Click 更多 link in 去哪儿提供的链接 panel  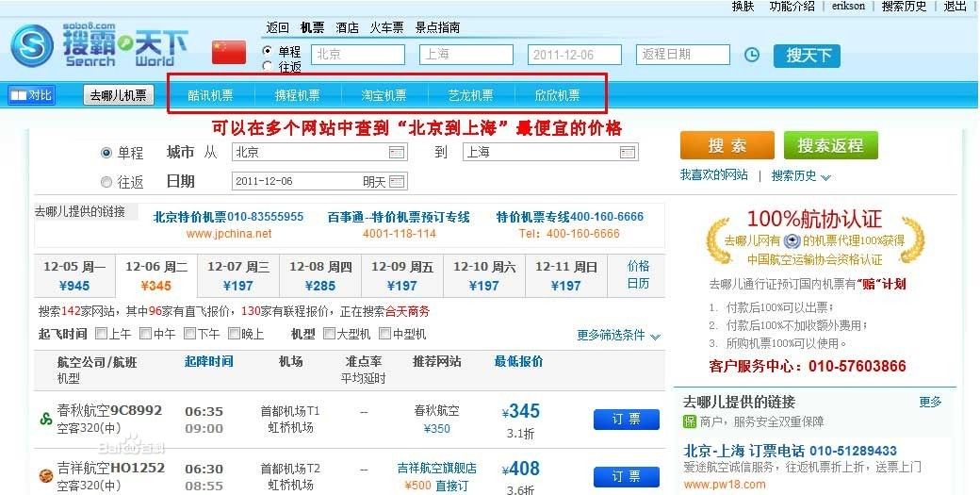(930, 402)
